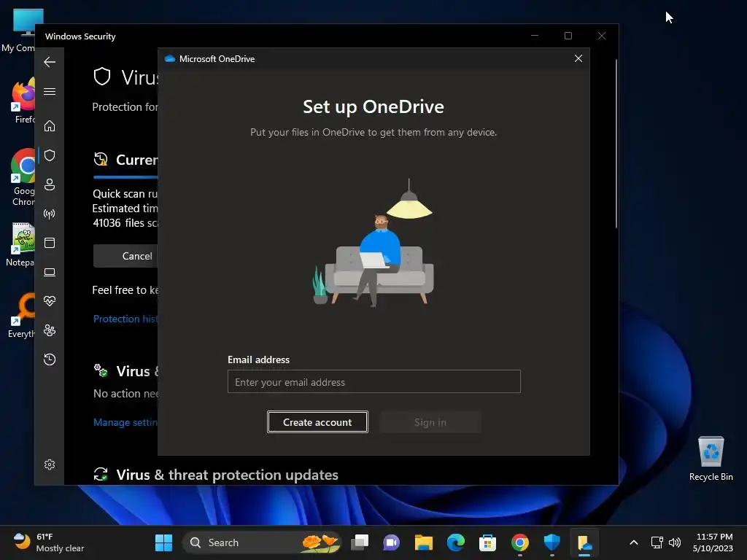Open File Explorer from taskbar
747x560 pixels.
424,542
